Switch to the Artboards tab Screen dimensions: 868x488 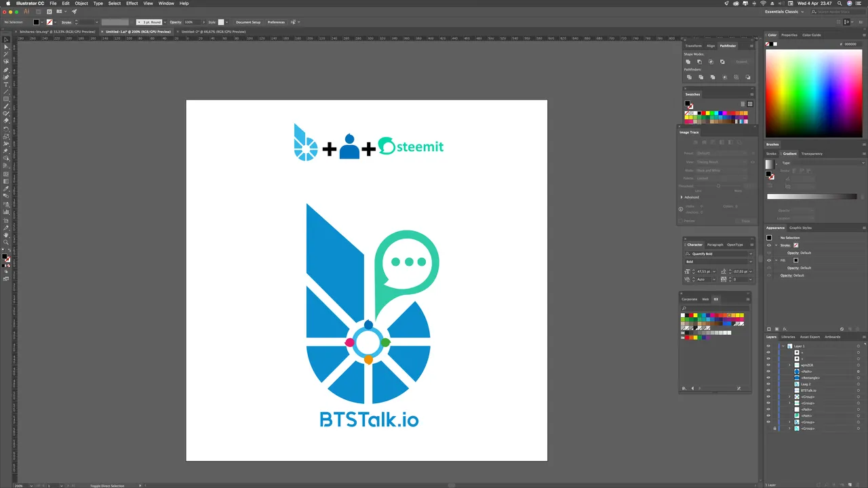click(832, 337)
